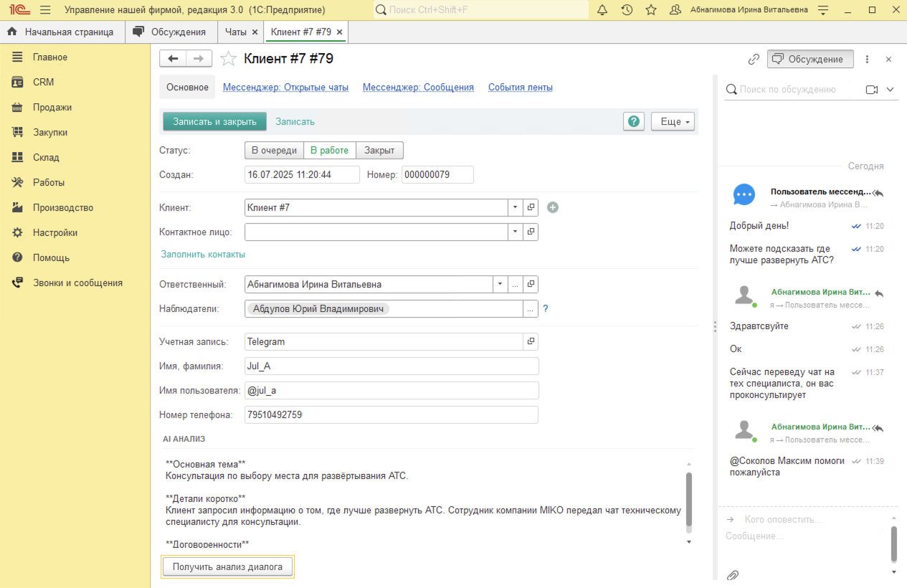The height and width of the screenshot is (588, 907).
Task: Click the attach file paperclip icon
Action: (x=733, y=575)
